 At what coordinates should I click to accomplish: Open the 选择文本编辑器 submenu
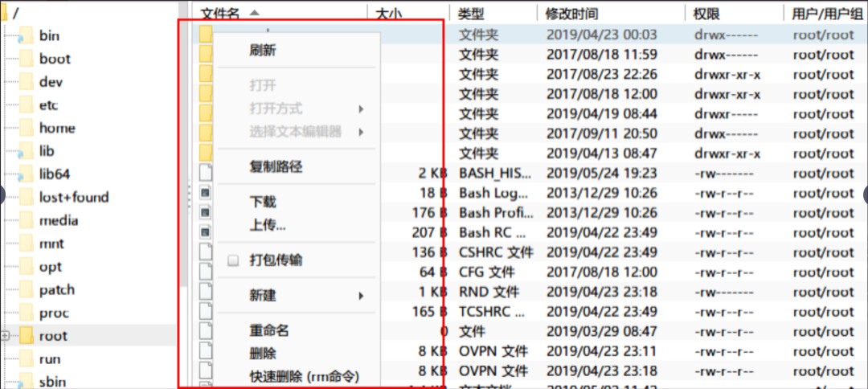(x=298, y=132)
